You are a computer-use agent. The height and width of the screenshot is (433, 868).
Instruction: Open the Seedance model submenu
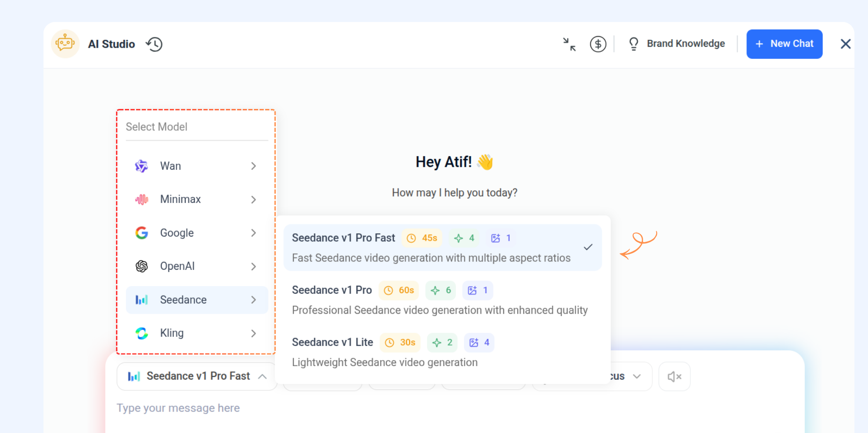tap(197, 300)
